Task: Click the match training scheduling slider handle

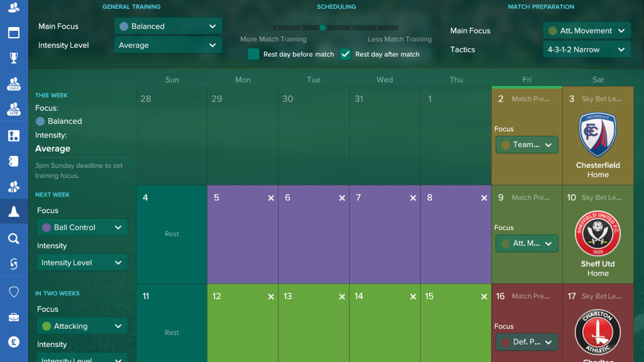Action: [x=322, y=27]
